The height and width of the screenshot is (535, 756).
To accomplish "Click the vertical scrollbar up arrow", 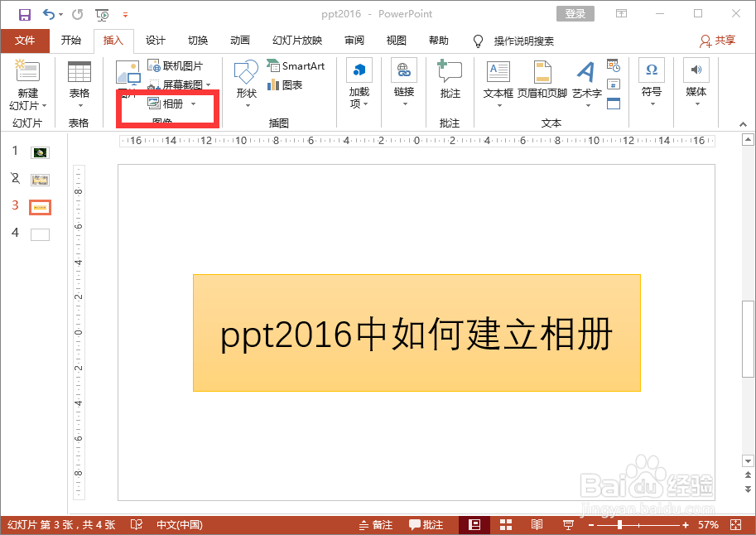I will (x=748, y=140).
